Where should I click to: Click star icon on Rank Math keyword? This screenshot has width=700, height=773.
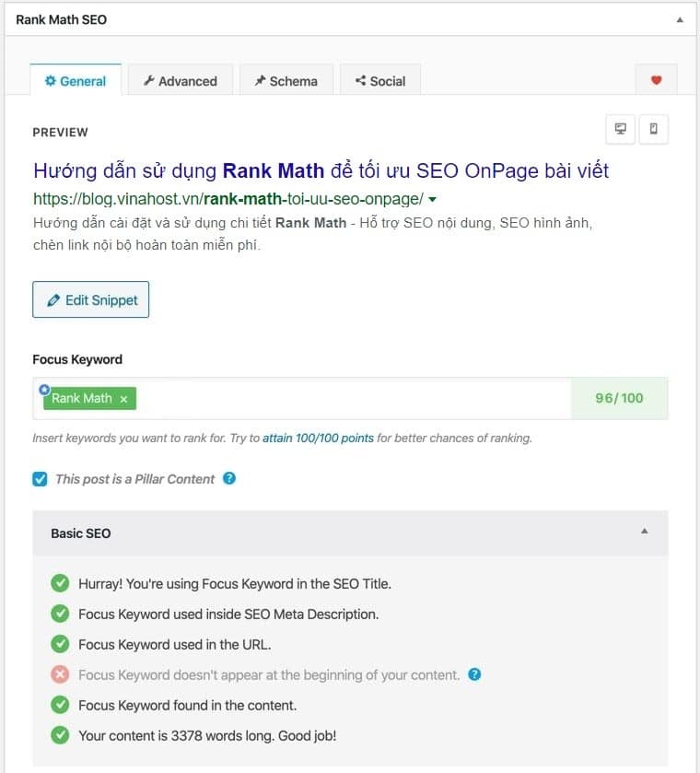pos(44,389)
